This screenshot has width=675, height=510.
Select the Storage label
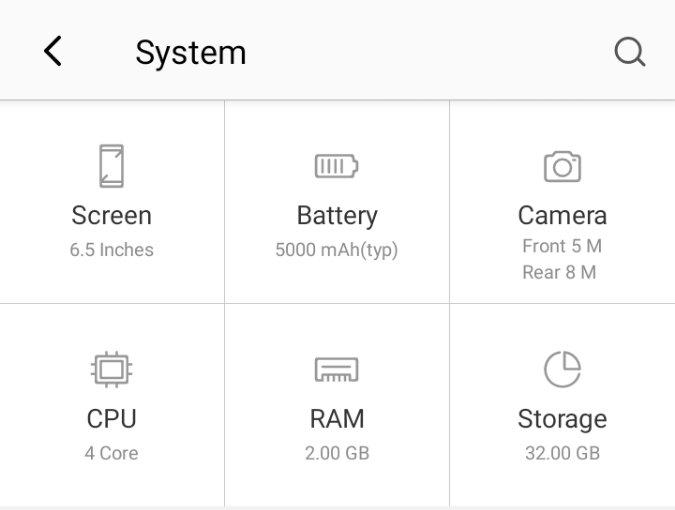[562, 420]
